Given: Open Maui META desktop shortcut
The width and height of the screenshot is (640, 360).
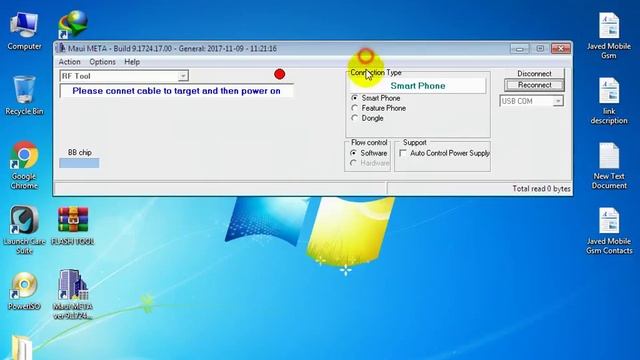Looking at the screenshot, I should pos(73,295).
